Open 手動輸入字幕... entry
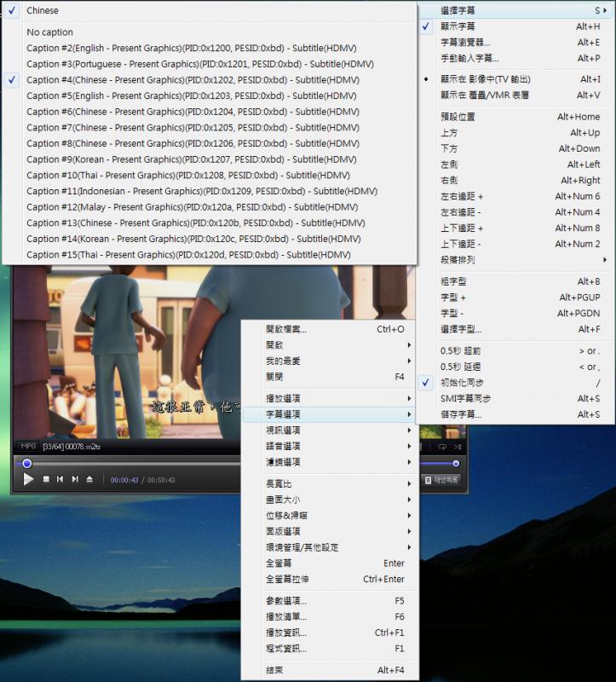Image resolution: width=616 pixels, height=682 pixels. point(515,58)
